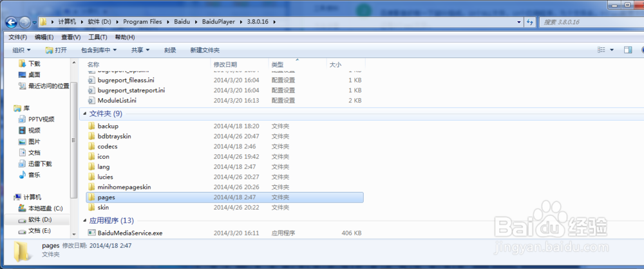Open the 编辑(E) menu
The image size is (644, 269).
tap(44, 37)
